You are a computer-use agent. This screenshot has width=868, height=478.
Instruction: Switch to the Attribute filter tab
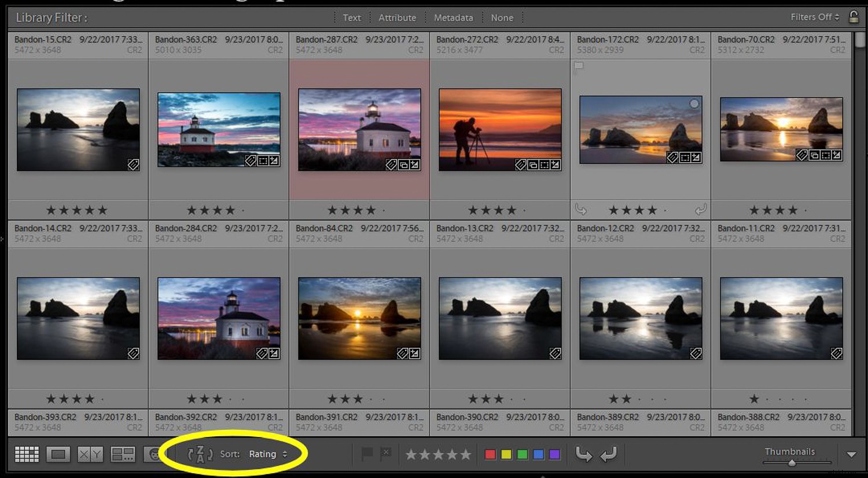pos(398,17)
